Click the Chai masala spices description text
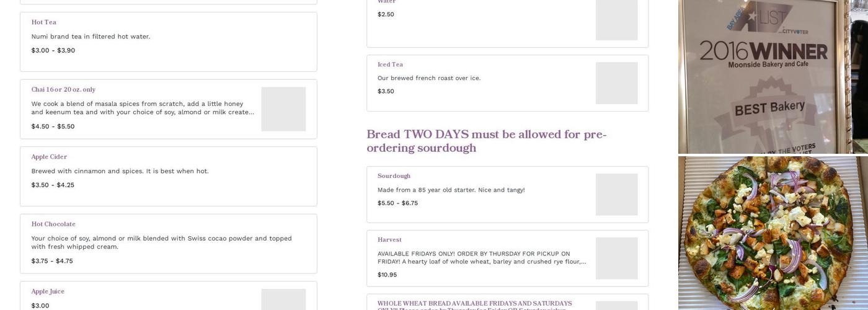 143,108
